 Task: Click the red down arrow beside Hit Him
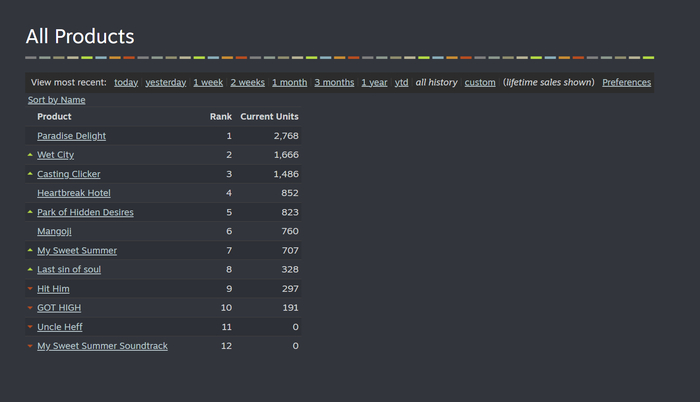pos(30,289)
